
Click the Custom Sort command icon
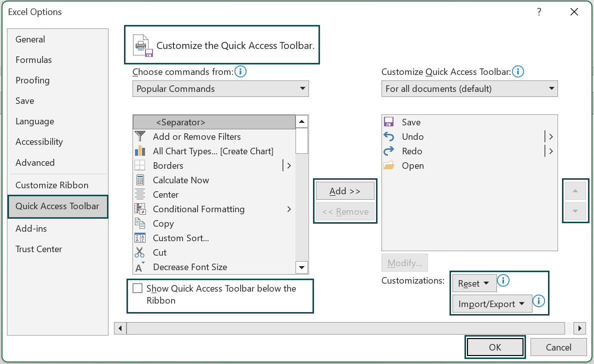coord(140,238)
